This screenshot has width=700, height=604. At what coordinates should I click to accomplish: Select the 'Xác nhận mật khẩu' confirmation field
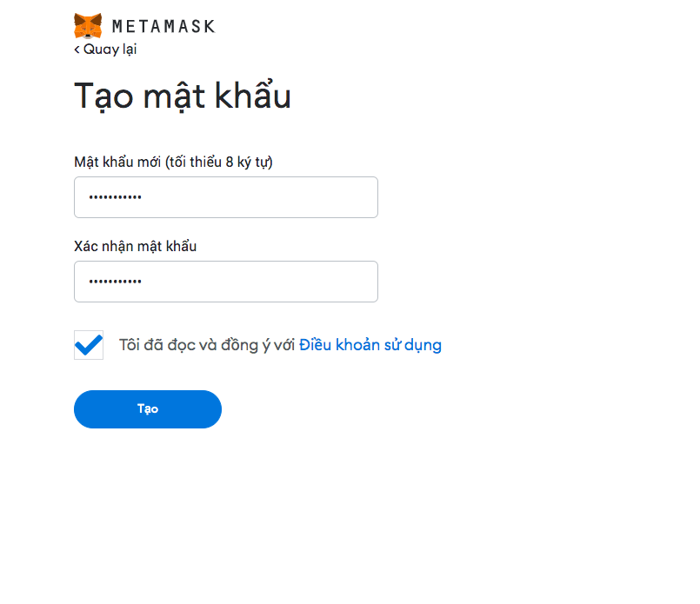coord(225,281)
